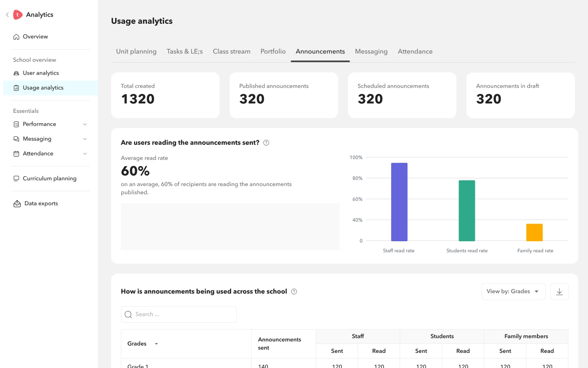Click the Performance sidebar icon
588x368 pixels.
click(x=16, y=124)
